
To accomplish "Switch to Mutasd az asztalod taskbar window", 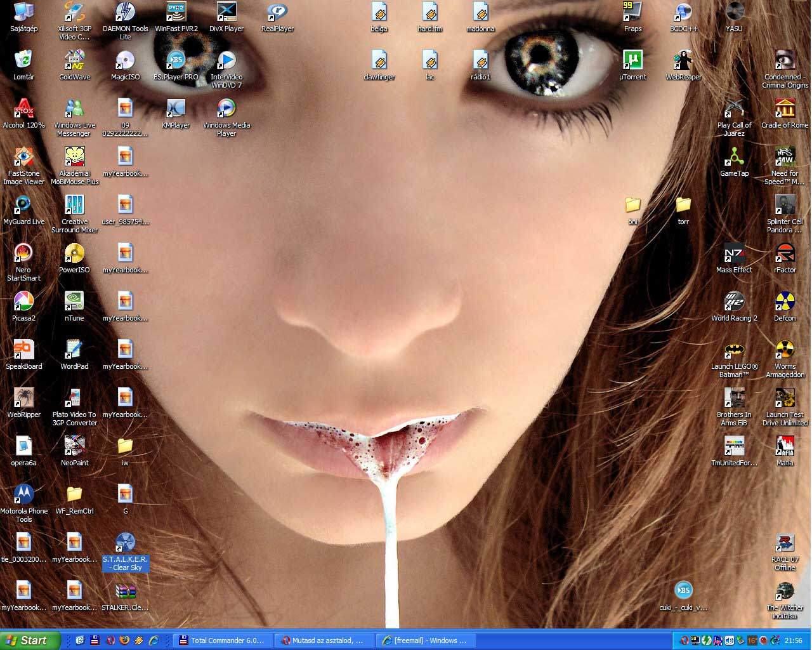I will (325, 640).
